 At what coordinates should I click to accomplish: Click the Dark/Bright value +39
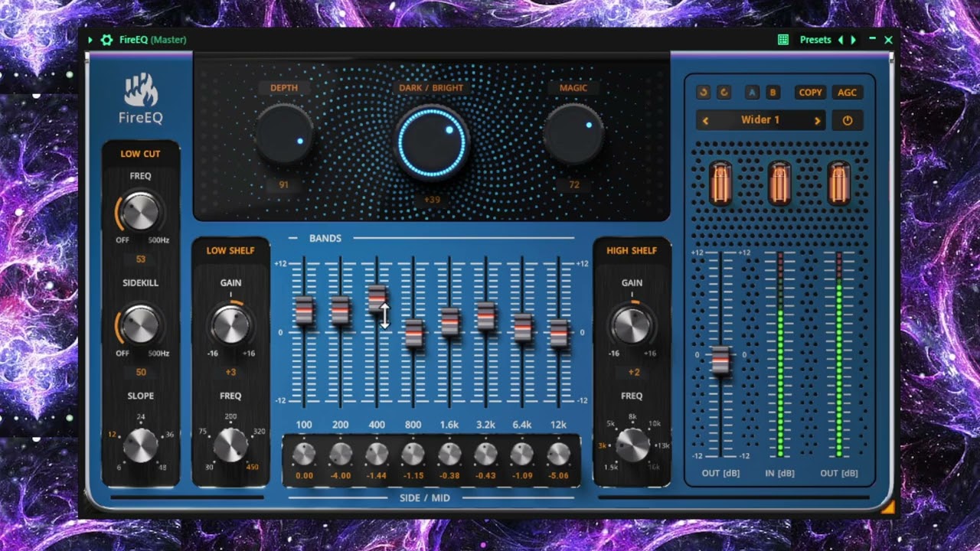[431, 200]
